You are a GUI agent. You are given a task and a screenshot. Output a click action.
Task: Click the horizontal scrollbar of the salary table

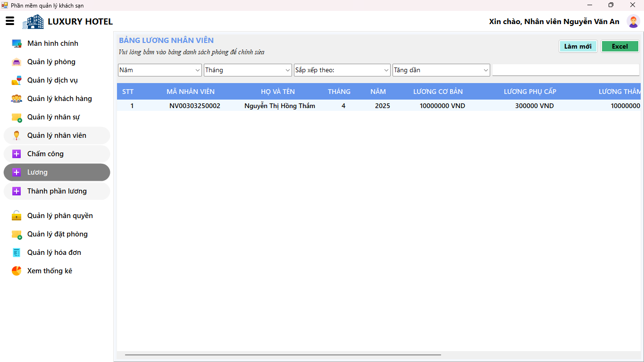click(283, 354)
